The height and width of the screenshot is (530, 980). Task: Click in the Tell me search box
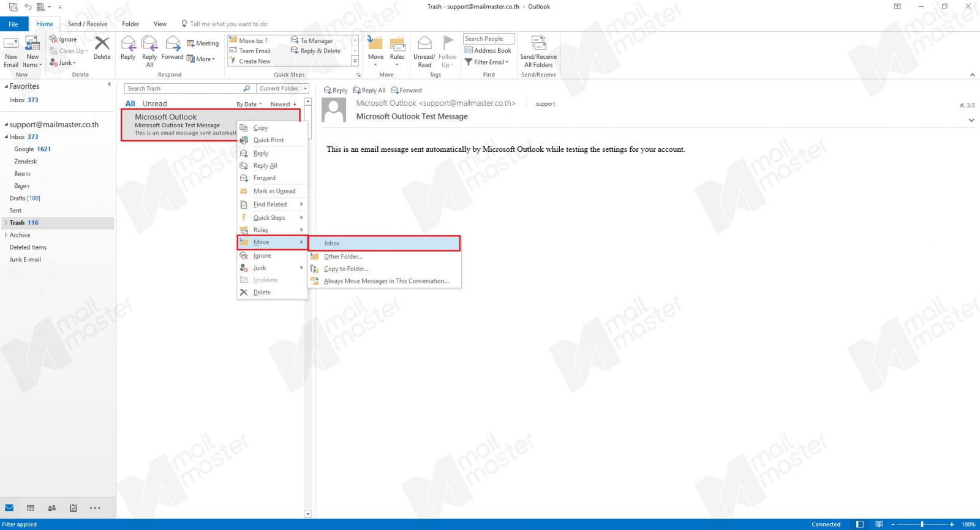[x=228, y=24]
